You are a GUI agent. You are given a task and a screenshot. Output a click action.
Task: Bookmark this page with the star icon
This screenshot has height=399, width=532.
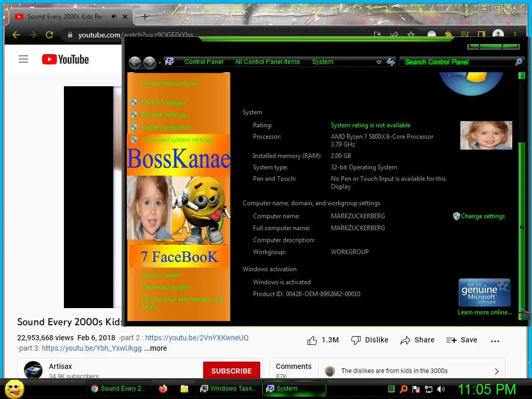coord(411,34)
